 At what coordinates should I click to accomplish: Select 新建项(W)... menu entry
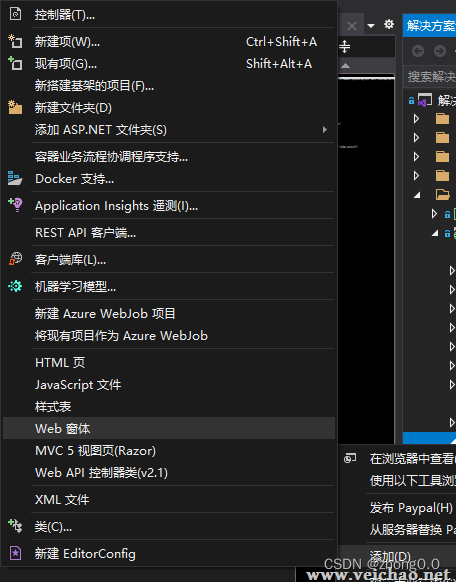(169, 42)
